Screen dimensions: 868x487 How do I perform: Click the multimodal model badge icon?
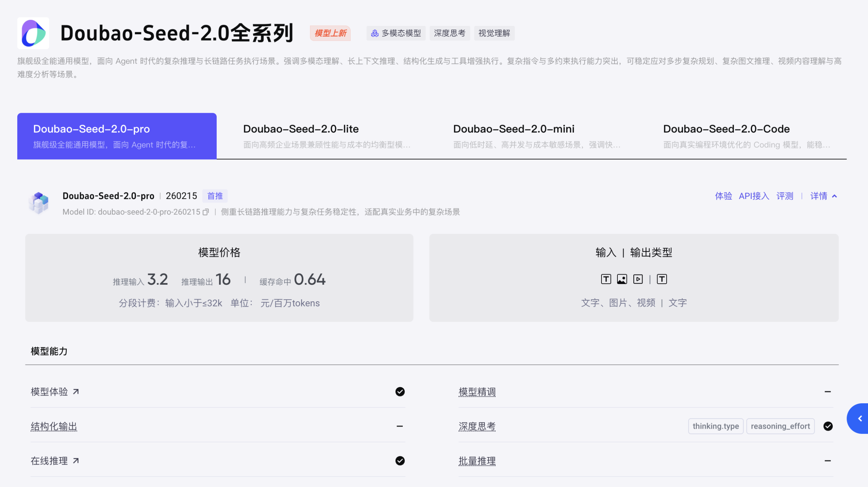374,33
